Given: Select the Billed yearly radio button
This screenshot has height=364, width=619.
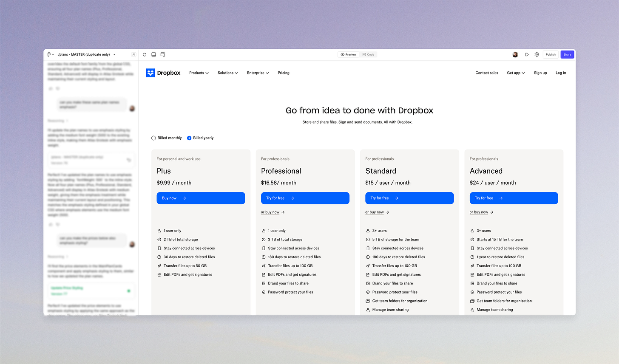Looking at the screenshot, I should (189, 138).
